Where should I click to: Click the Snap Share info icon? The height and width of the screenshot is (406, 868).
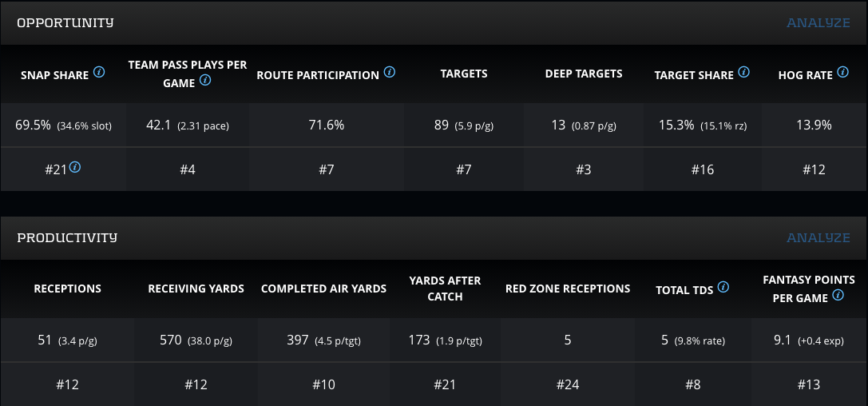[x=99, y=72]
